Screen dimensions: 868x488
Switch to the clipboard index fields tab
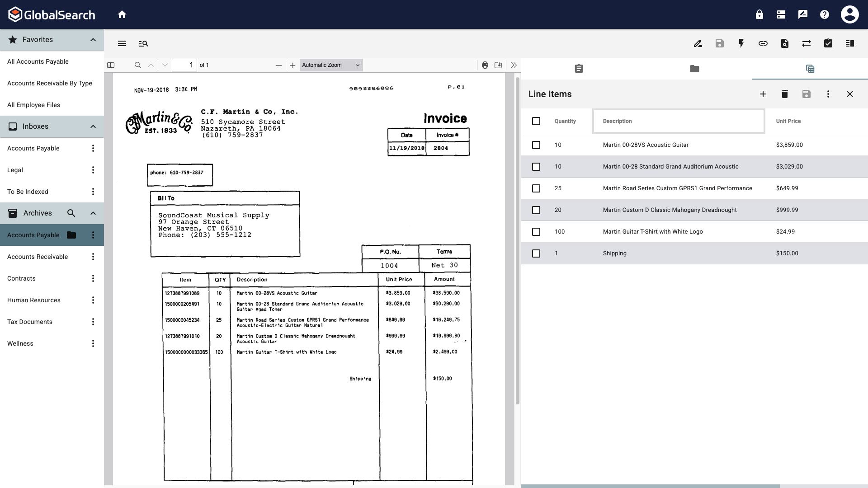click(578, 69)
